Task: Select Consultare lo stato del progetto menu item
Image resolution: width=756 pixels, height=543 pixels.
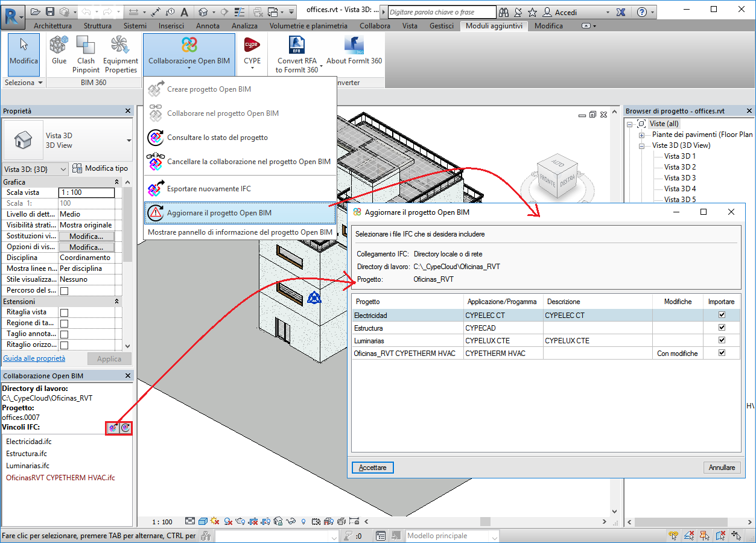Action: (x=240, y=138)
